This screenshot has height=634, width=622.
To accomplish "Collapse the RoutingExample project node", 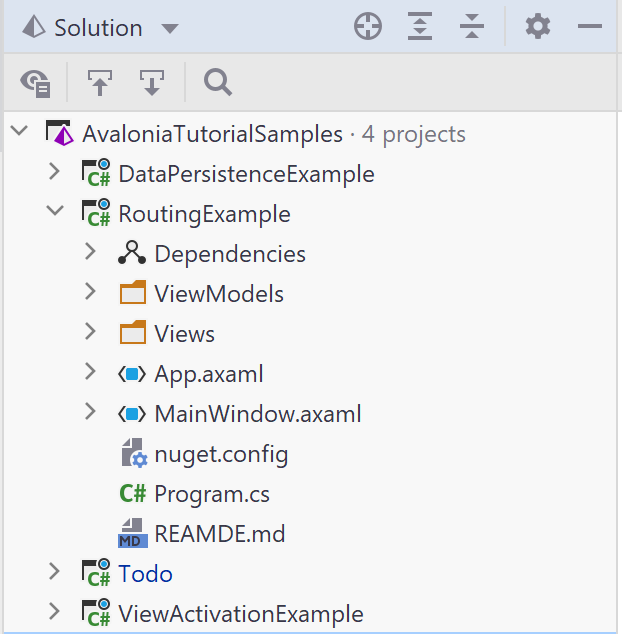I will pyautogui.click(x=55, y=211).
